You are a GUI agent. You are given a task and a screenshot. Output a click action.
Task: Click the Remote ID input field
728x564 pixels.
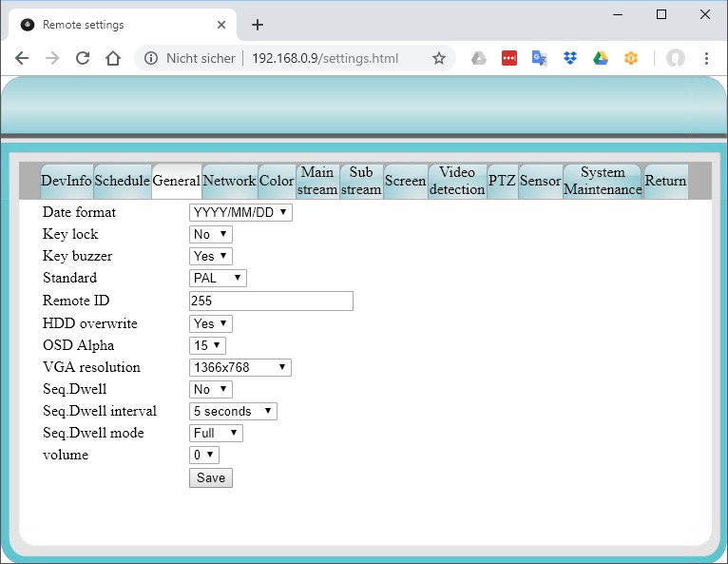(x=271, y=301)
